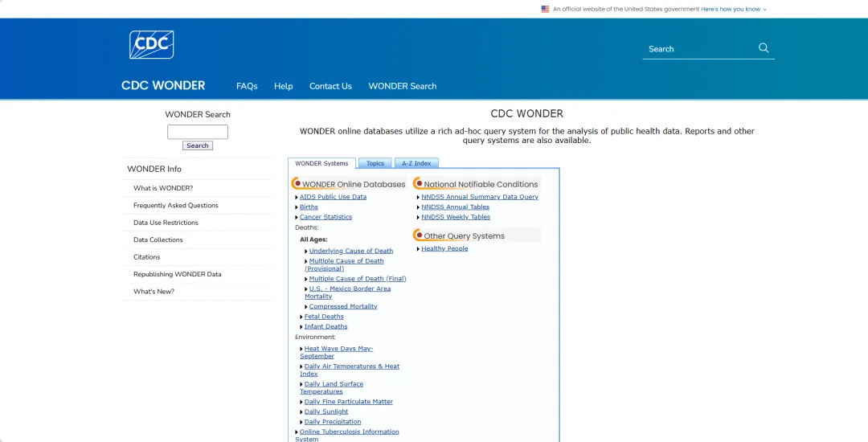Open Daily Land Surface Temperatures link

[x=332, y=388]
